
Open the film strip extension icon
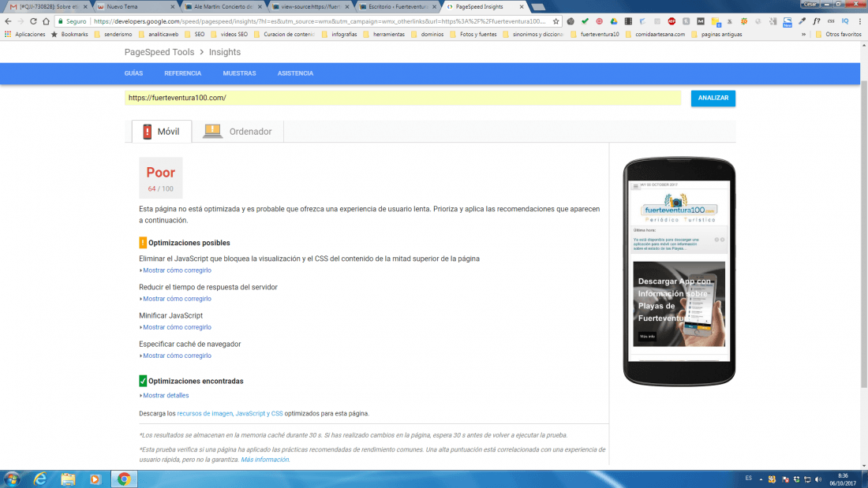click(x=628, y=21)
